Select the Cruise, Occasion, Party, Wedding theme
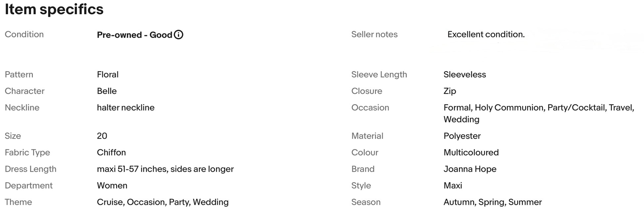Screen dimensions: 644x215 point(163,202)
